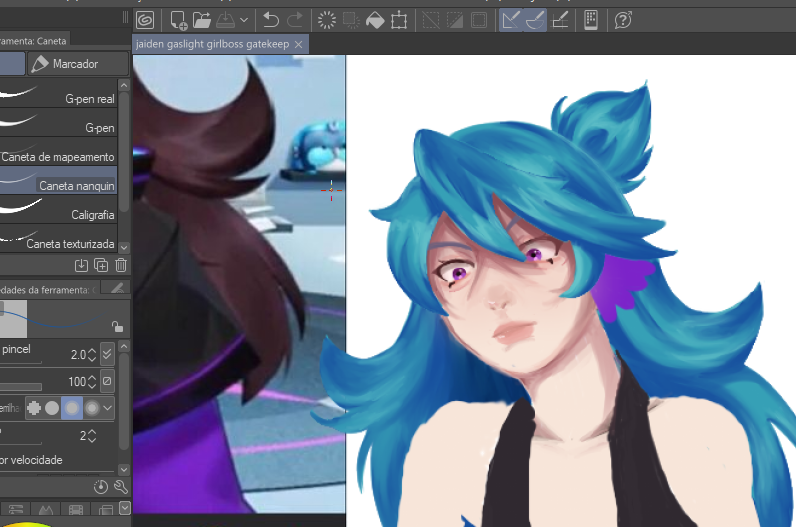The image size is (796, 527).
Task: Click opacity 100 stepper arrows
Action: (x=92, y=381)
